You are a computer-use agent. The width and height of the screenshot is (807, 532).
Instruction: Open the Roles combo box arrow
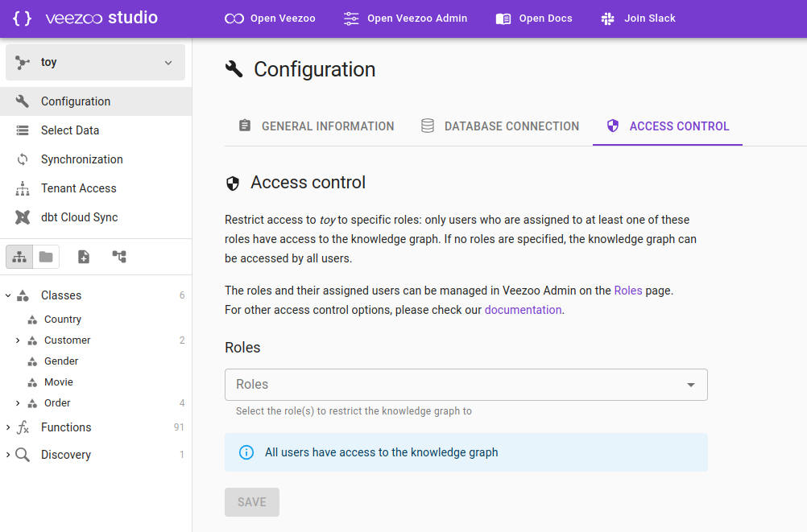[691, 385]
